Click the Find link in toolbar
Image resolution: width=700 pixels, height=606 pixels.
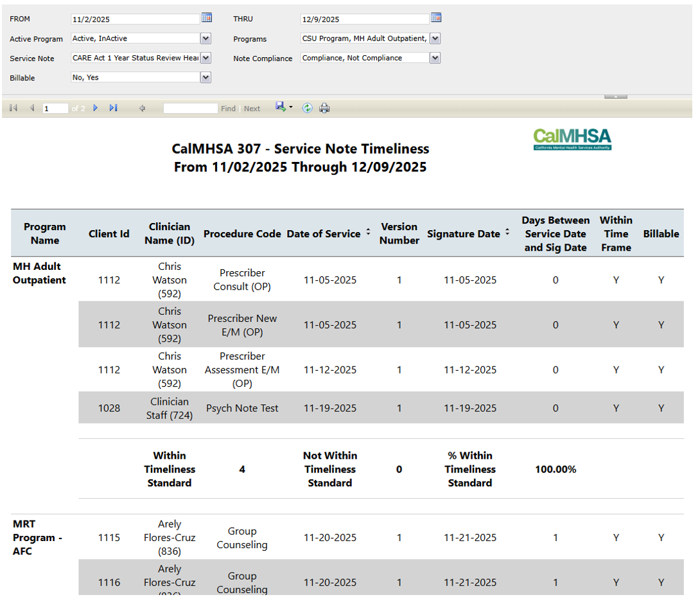point(228,109)
